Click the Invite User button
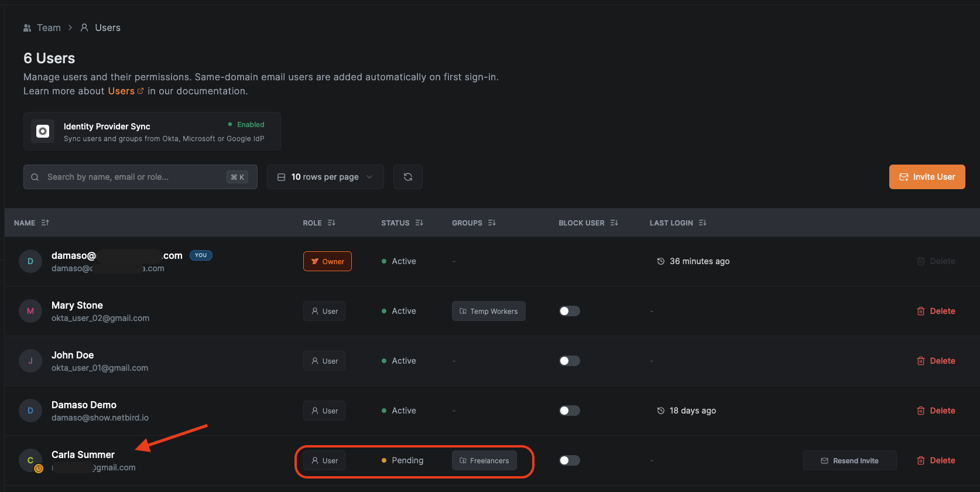The image size is (980, 492). [927, 177]
